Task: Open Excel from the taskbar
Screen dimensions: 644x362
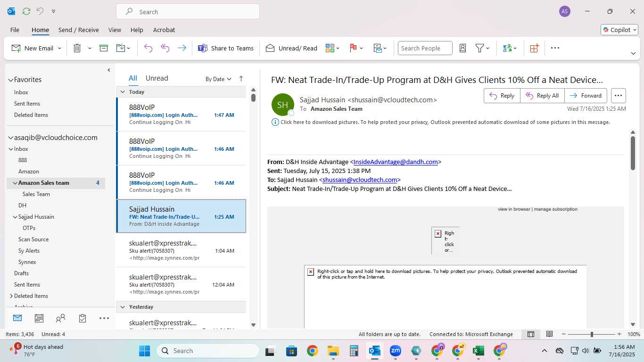Action: 478,351
